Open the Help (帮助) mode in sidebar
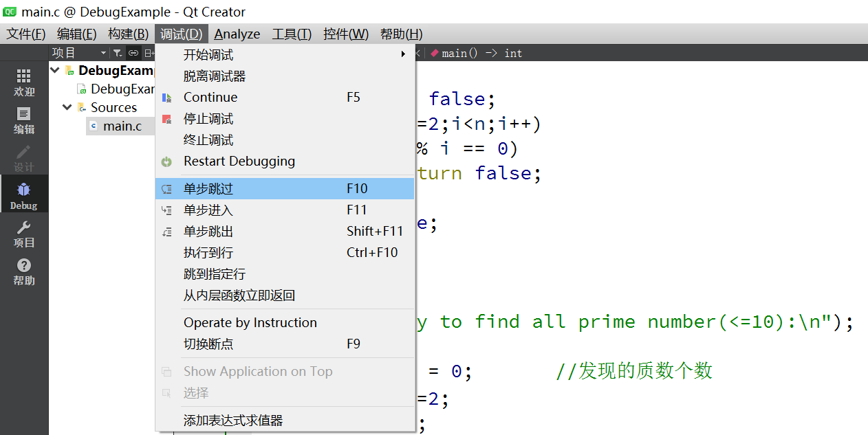The height and width of the screenshot is (435, 868). click(24, 271)
